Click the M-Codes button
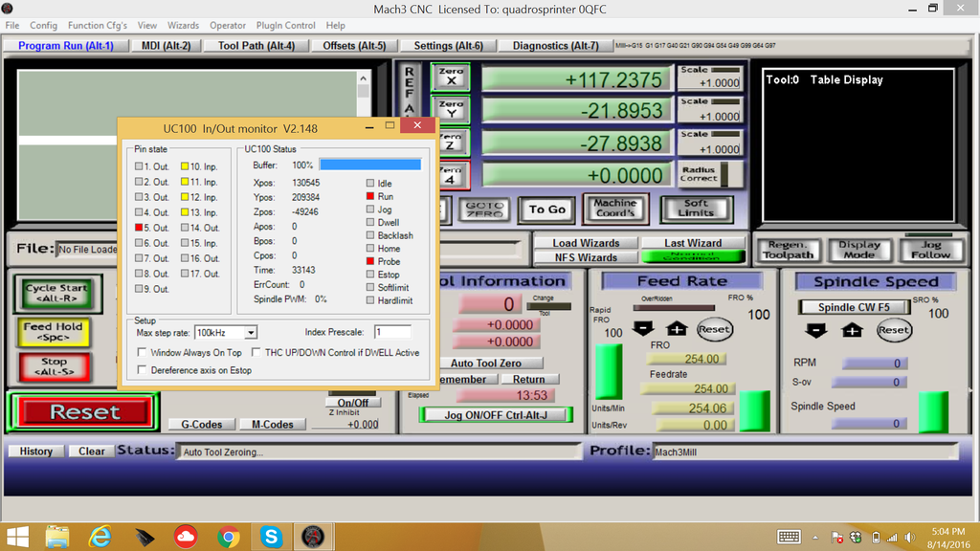This screenshot has height=551, width=980. [x=273, y=424]
